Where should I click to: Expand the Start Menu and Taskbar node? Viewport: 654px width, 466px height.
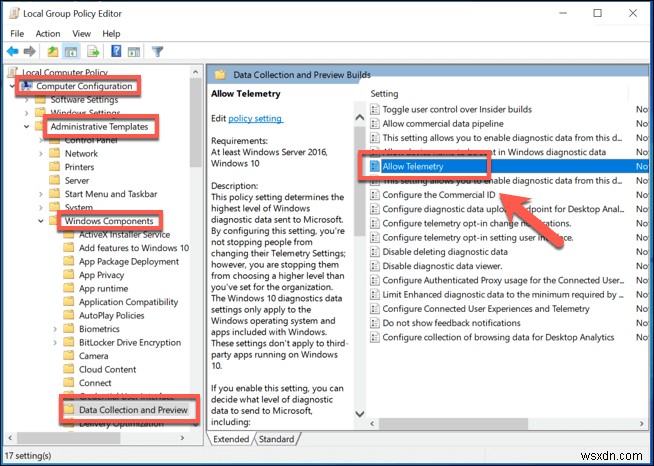[41, 194]
